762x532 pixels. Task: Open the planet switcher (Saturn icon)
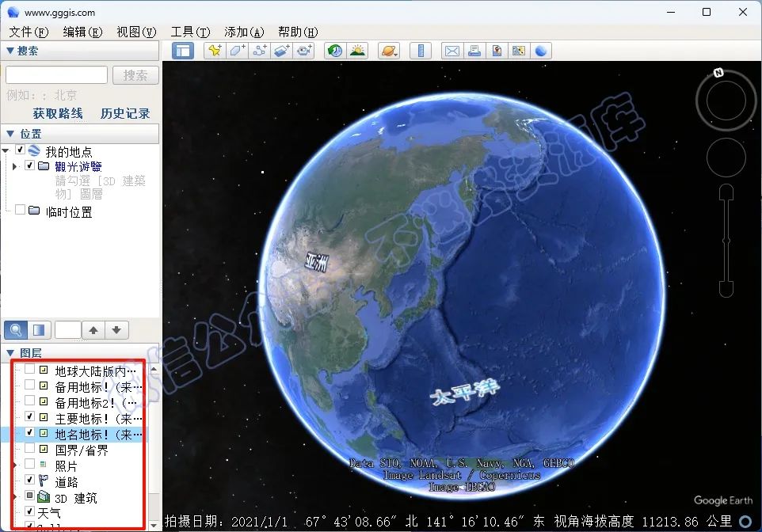click(389, 51)
